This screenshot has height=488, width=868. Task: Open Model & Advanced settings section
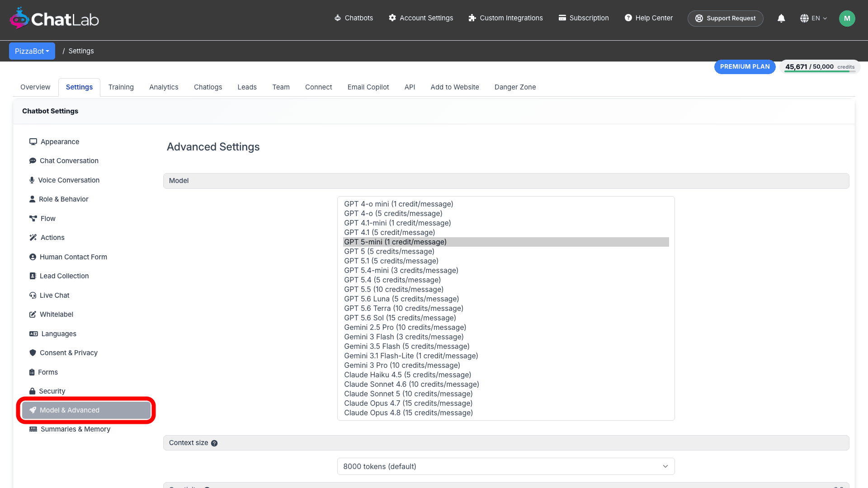(86, 410)
